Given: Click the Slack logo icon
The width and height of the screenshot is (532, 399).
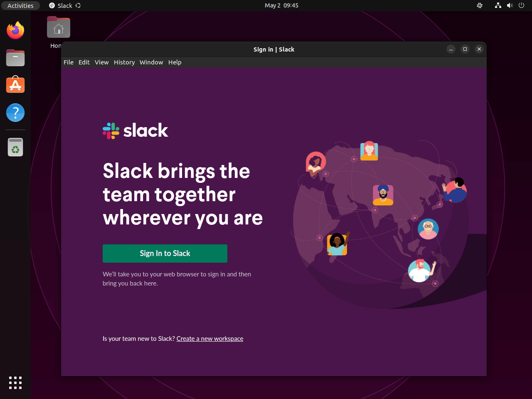Looking at the screenshot, I should click(x=111, y=131).
